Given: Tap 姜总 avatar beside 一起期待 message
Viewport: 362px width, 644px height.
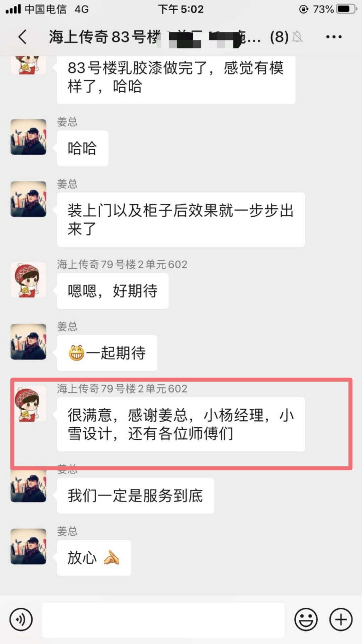Looking at the screenshot, I should pos(28,341).
